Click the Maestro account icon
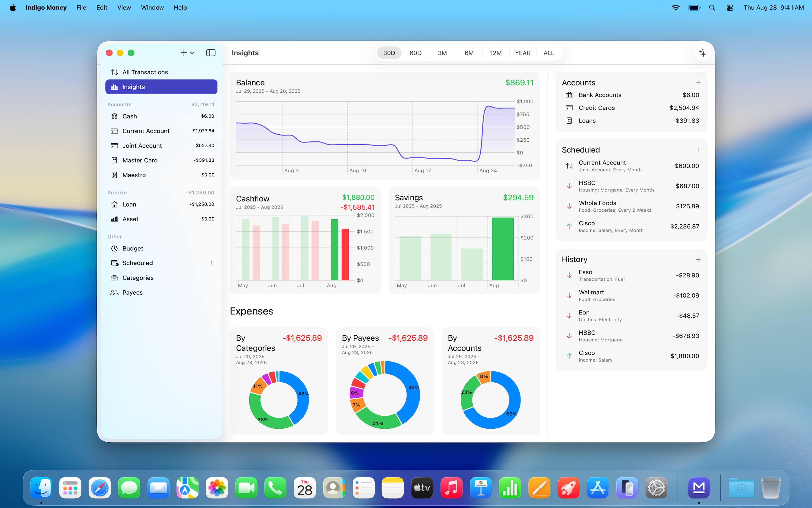Viewport: 812px width, 508px height. coord(114,175)
